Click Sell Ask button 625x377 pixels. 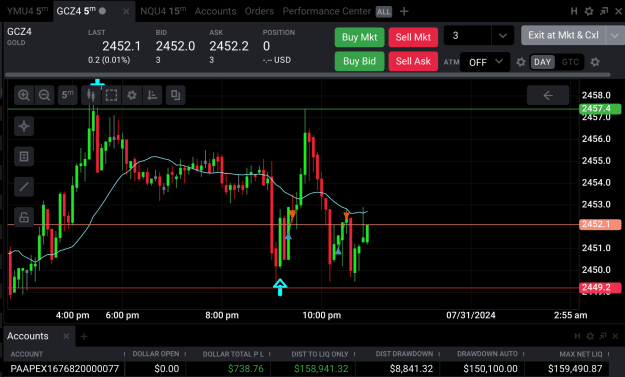(413, 61)
